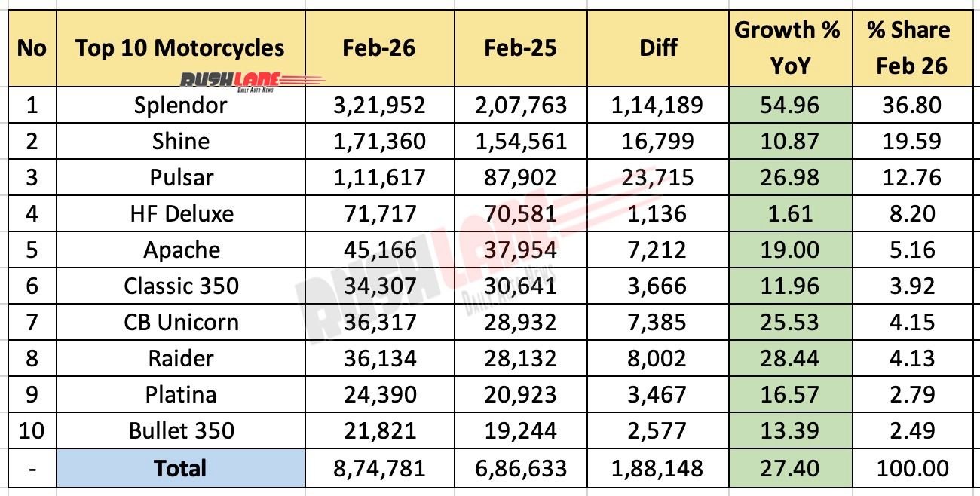Select Apache share value 5.16

click(x=911, y=250)
